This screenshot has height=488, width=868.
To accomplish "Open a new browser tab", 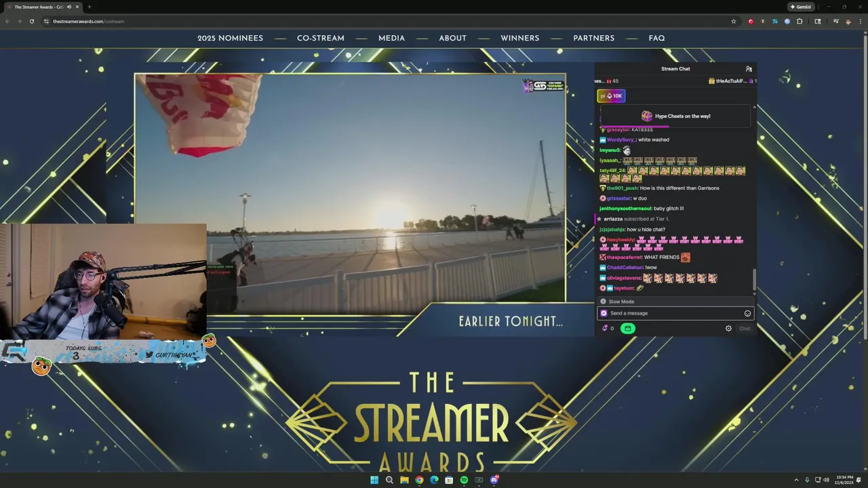I will tap(89, 7).
